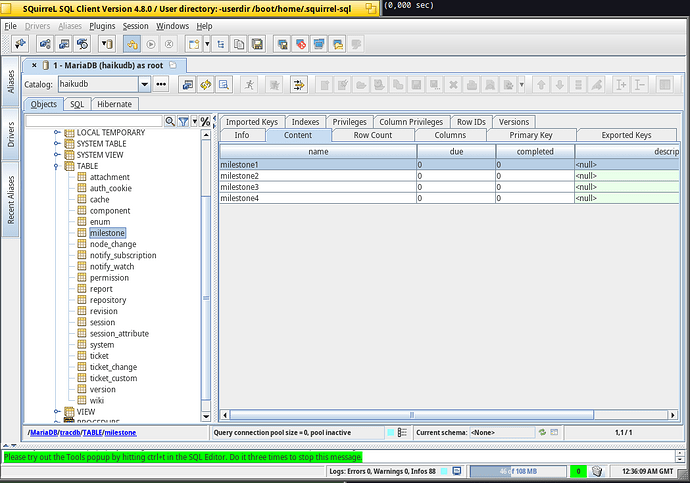
Task: Click the database cylinder session selector icon
Action: point(107,44)
